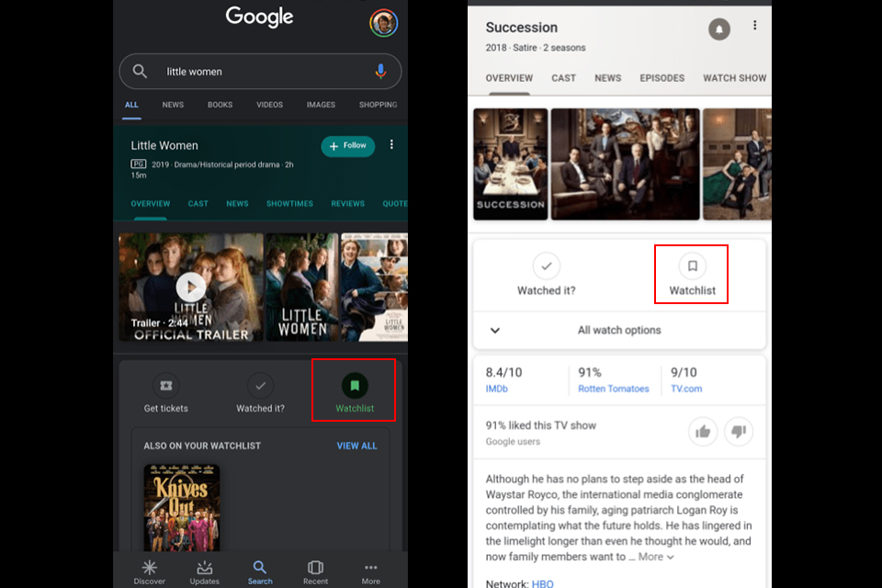Select the Little Women Overview tab
Image resolution: width=882 pixels, height=588 pixels.
(150, 204)
